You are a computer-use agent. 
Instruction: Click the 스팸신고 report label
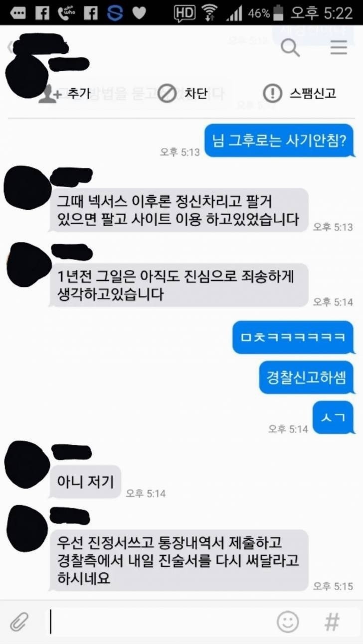pyautogui.click(x=313, y=93)
